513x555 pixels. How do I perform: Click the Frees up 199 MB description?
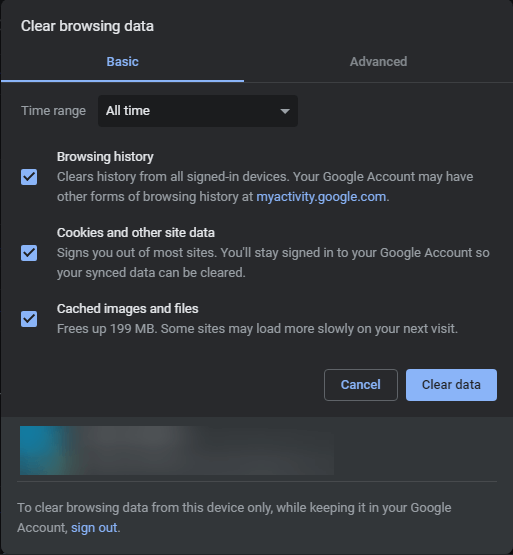click(257, 329)
